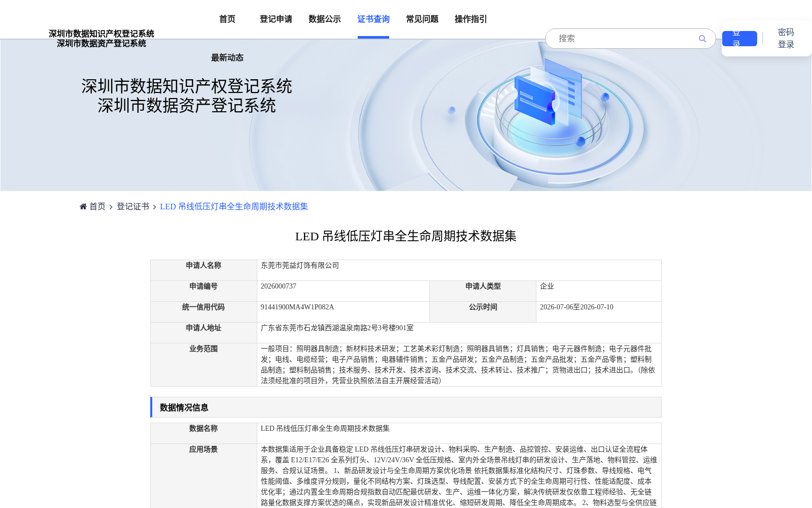812x508 pixels.
Task: Click the 申请编号 label cell
Action: 204,291
